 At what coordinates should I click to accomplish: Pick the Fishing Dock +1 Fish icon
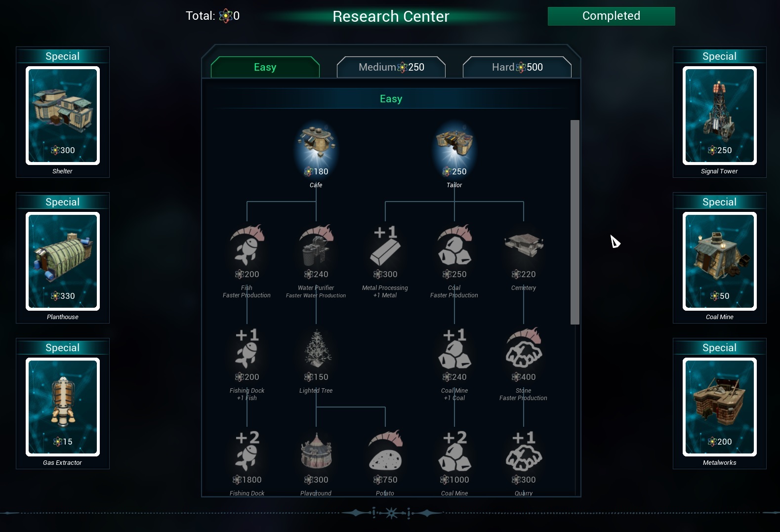click(247, 348)
